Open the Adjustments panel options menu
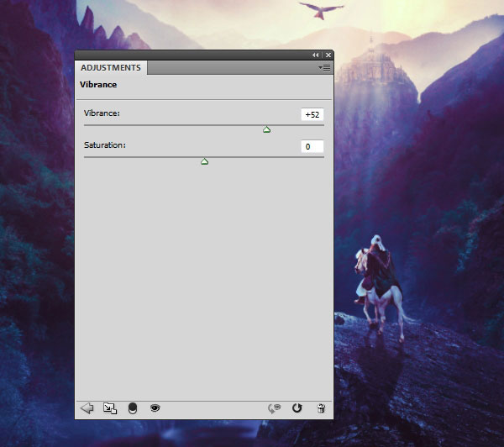 pos(324,67)
